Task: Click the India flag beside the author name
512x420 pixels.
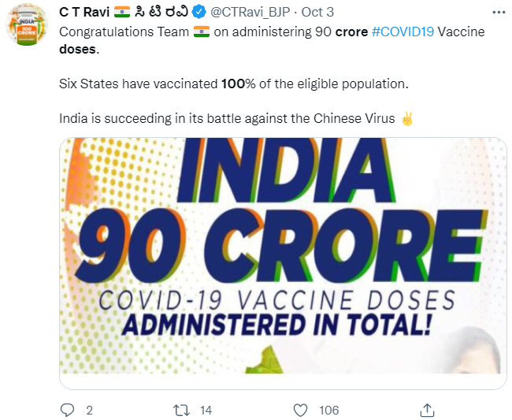Action: click(123, 13)
